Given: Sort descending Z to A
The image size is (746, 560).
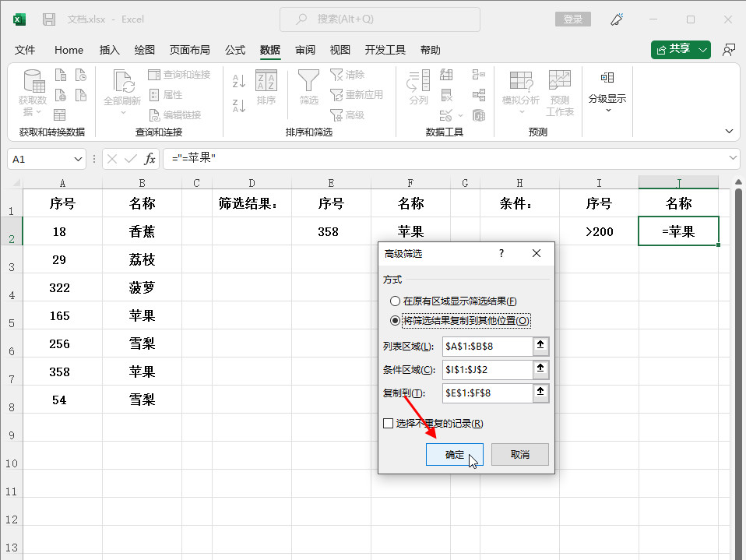Looking at the screenshot, I should point(239,105).
